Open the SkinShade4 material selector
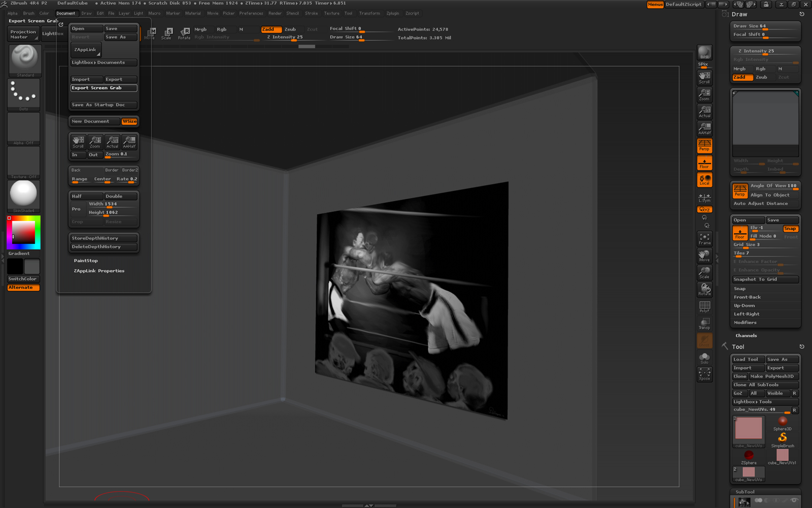The height and width of the screenshot is (508, 812). tap(24, 196)
